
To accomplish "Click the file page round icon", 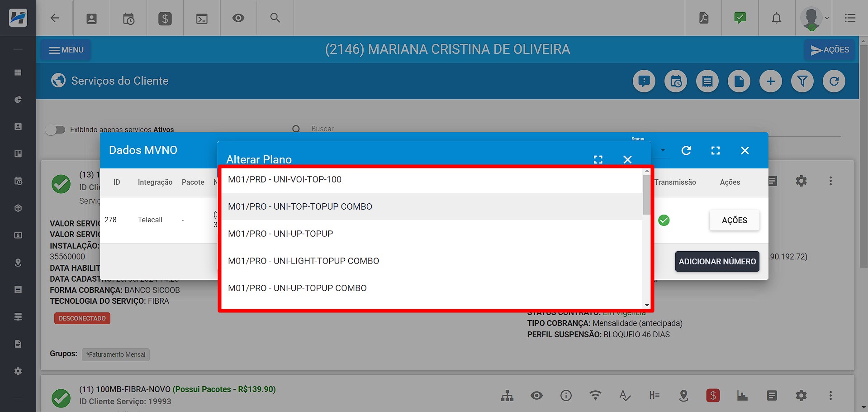I will tap(739, 81).
